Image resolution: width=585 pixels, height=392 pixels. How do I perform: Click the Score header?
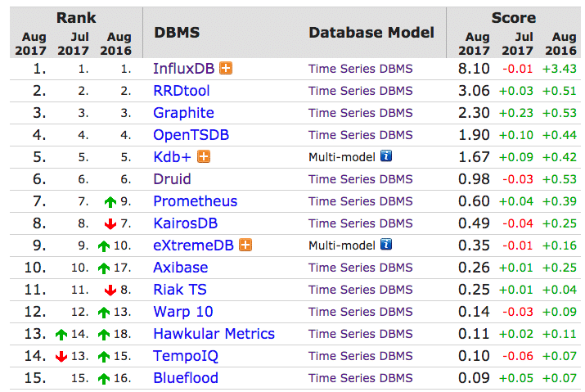coord(514,17)
